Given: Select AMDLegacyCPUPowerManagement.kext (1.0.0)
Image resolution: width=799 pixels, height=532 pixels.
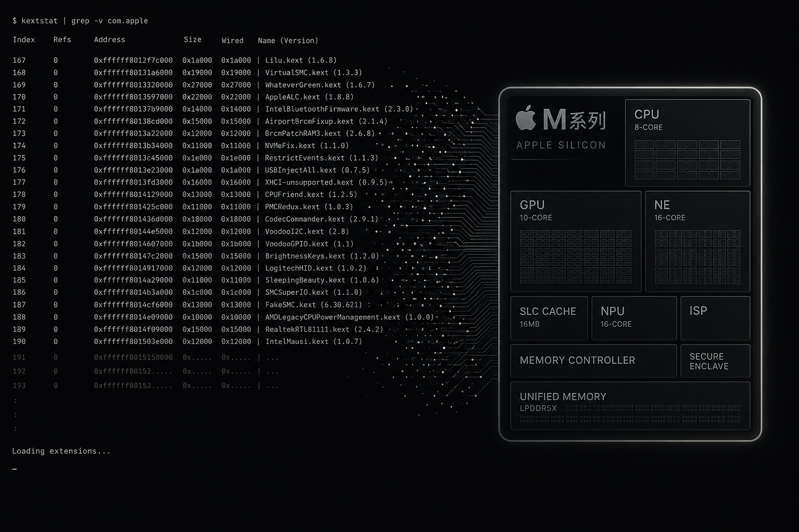Looking at the screenshot, I should (x=349, y=317).
